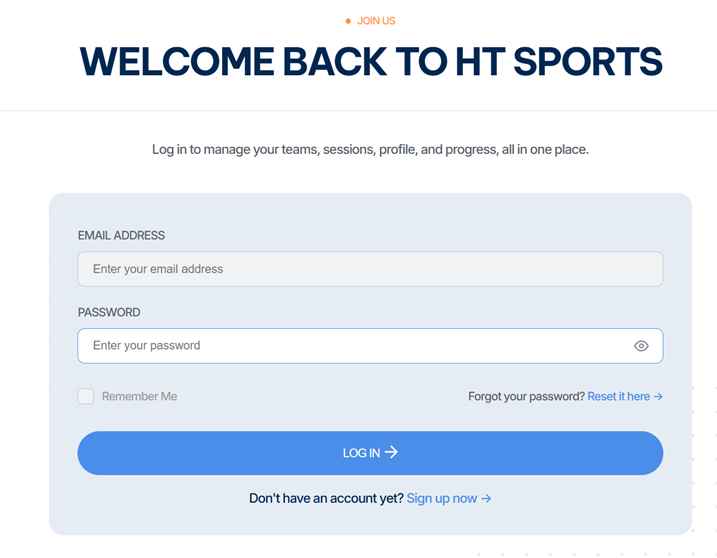
Task: Click the arrow icon inside LOG IN button
Action: pyautogui.click(x=391, y=452)
